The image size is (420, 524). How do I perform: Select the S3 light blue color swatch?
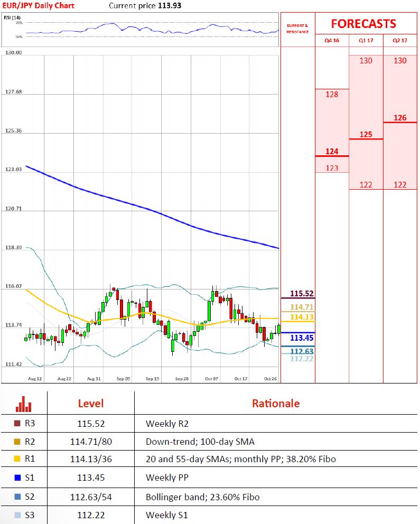click(x=17, y=515)
